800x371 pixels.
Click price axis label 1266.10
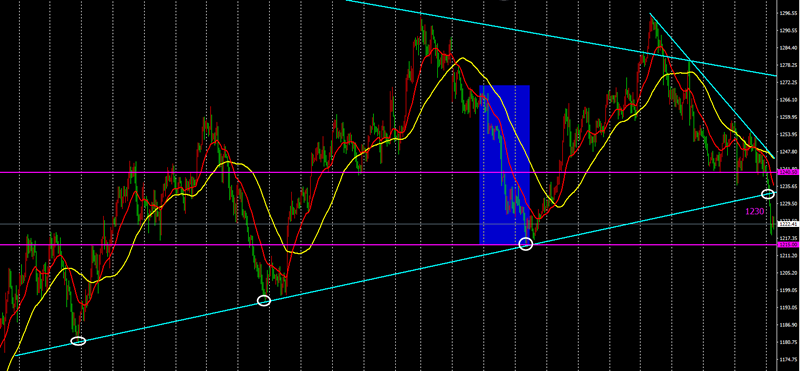coord(788,100)
